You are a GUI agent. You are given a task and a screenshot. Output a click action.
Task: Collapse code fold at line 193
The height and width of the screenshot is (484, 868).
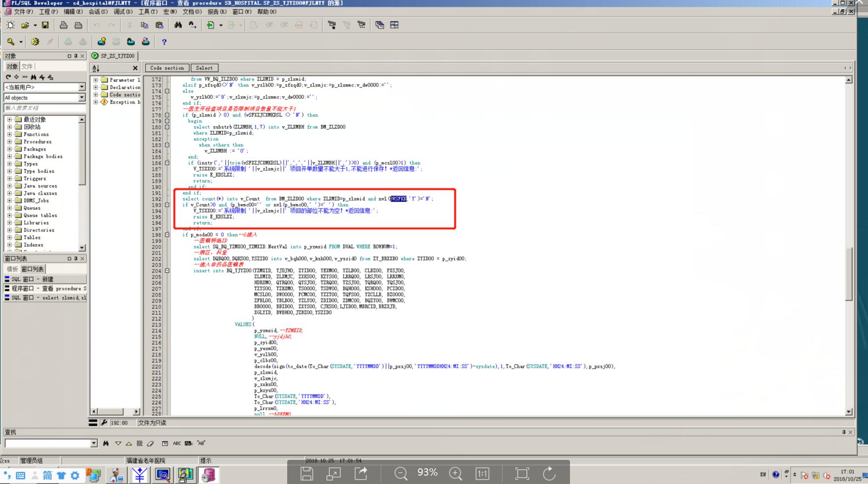point(167,205)
